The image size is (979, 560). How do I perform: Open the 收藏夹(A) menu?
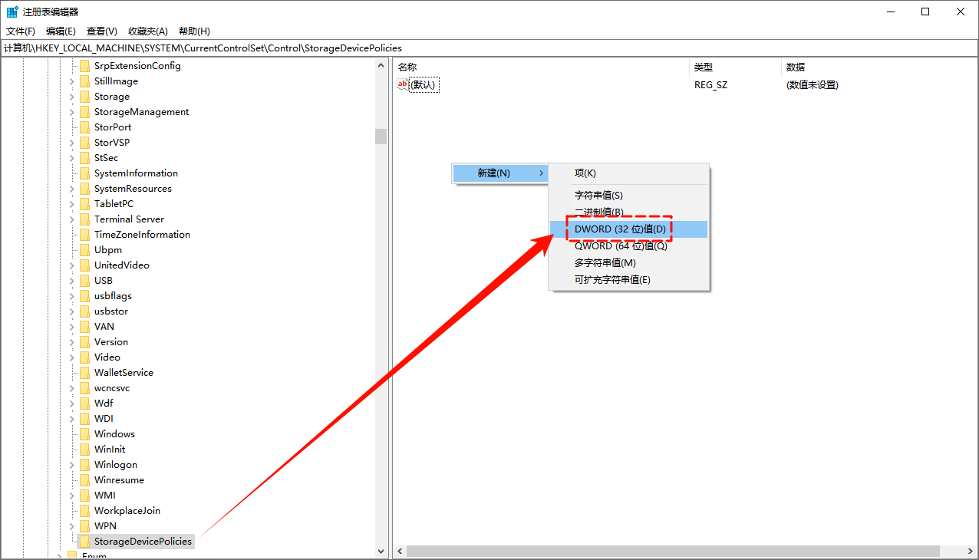click(147, 31)
